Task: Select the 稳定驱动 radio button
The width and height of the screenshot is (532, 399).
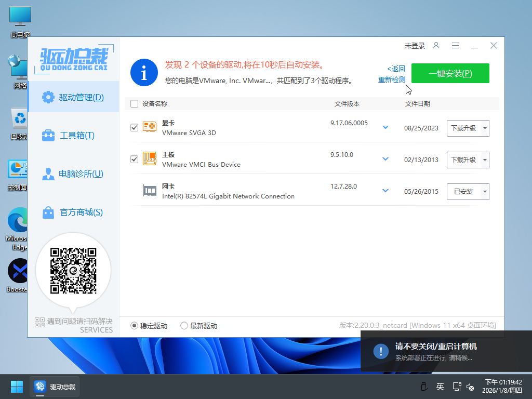Action: (135, 326)
